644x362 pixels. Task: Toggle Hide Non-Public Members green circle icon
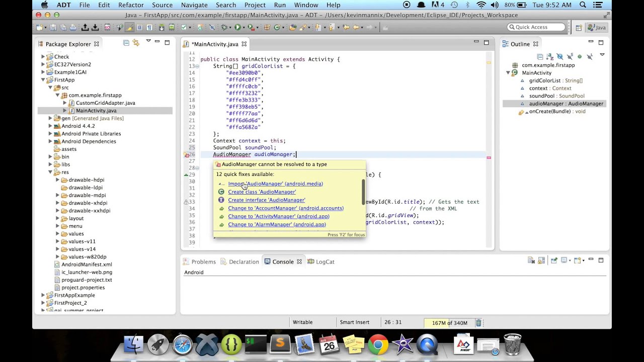click(x=580, y=56)
